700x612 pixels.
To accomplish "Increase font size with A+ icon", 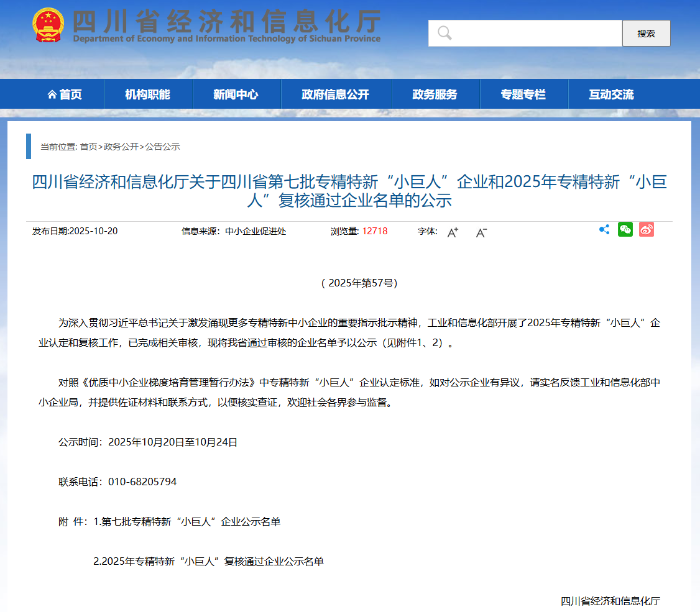I will click(453, 232).
